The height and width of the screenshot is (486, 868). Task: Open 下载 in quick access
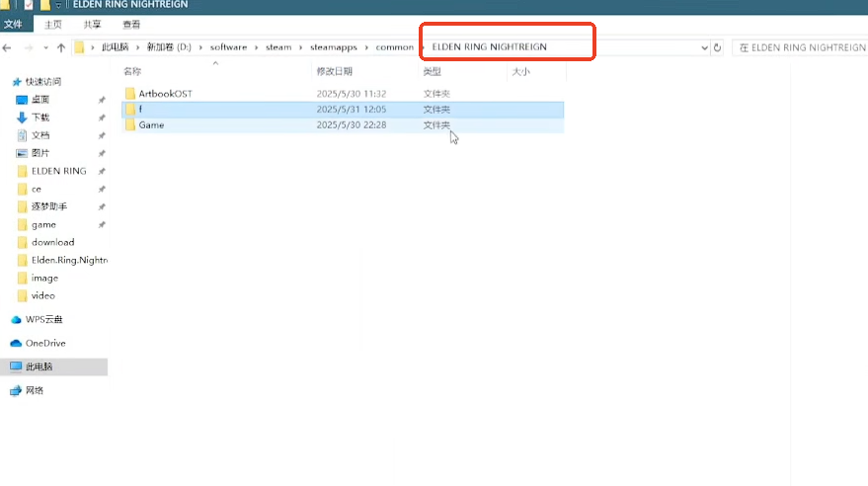[x=40, y=118]
